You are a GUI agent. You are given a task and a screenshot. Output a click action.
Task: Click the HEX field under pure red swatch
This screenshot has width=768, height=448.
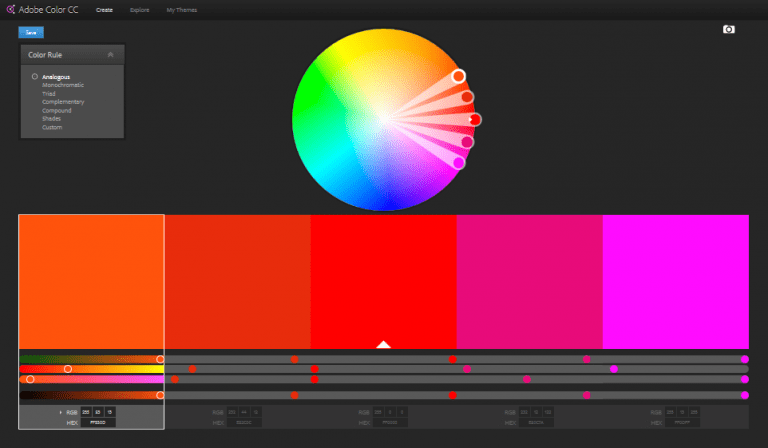pyautogui.click(x=390, y=423)
